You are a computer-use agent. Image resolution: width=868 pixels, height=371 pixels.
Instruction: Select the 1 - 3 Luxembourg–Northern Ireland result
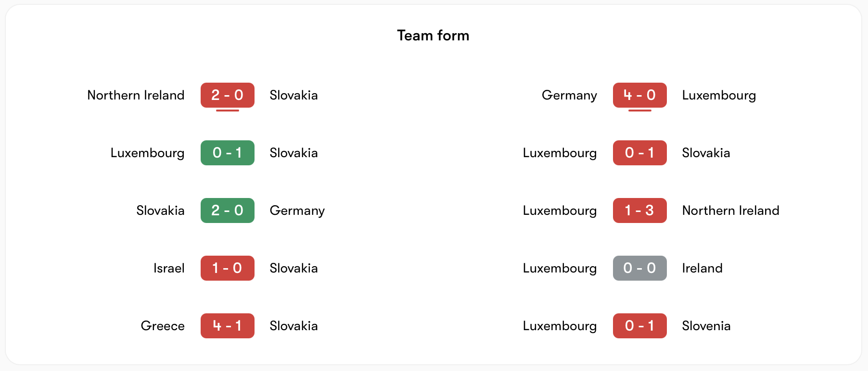pos(639,210)
